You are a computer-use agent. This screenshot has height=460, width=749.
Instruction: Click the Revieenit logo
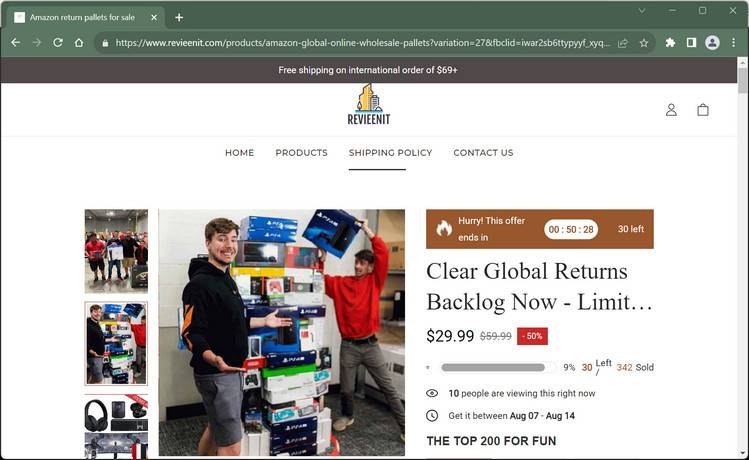[x=369, y=104]
